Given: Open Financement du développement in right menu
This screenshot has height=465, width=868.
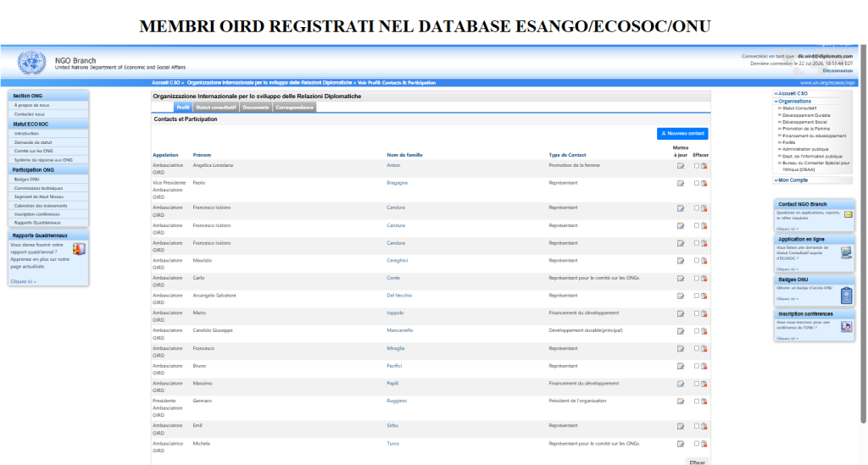Looking at the screenshot, I should (x=814, y=136).
